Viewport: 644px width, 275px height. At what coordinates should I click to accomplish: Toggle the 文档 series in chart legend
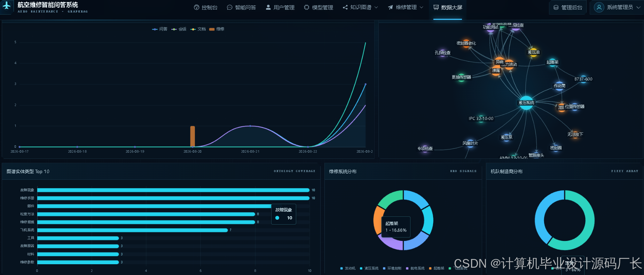[198, 29]
